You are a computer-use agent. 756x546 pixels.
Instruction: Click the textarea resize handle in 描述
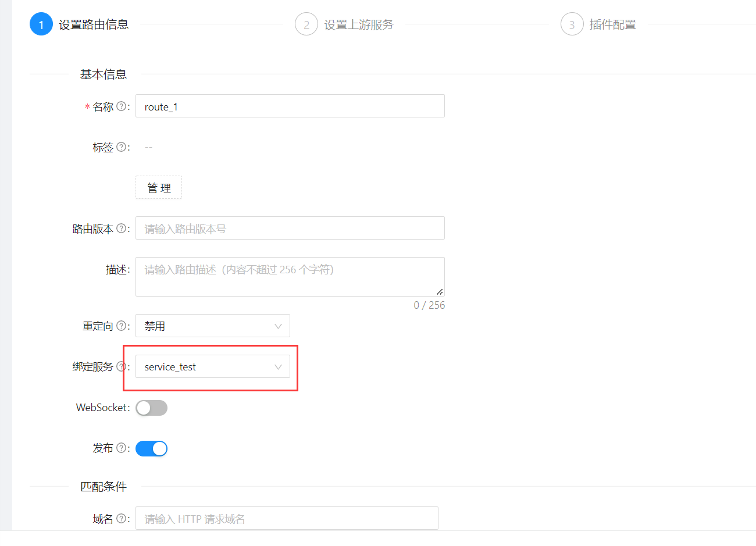click(440, 292)
